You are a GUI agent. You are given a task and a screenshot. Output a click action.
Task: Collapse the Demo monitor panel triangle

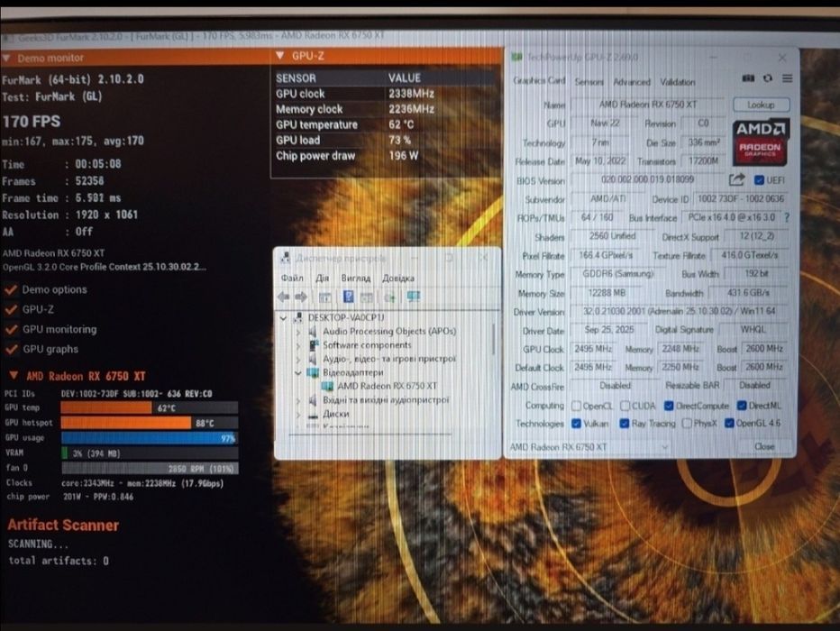click(x=6, y=58)
